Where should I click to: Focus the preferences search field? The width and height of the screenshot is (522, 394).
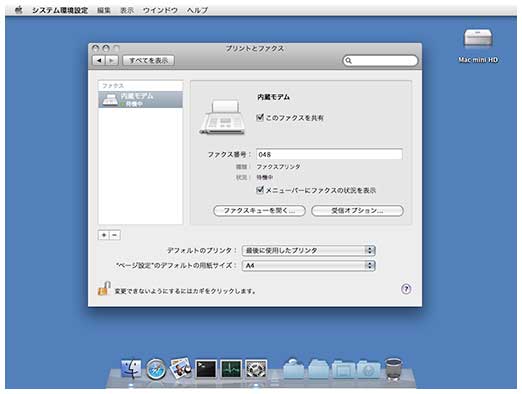point(380,61)
